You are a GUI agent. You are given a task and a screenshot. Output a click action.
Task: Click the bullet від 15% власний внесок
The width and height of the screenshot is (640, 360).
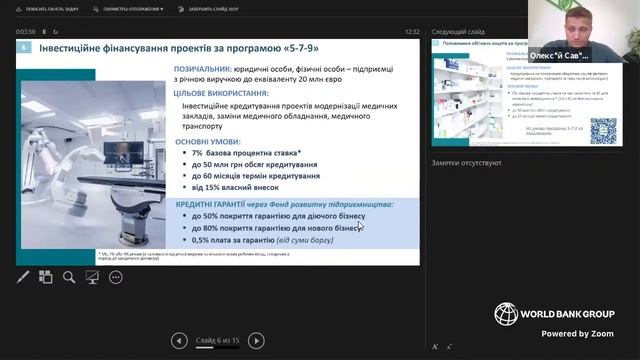coord(235,187)
